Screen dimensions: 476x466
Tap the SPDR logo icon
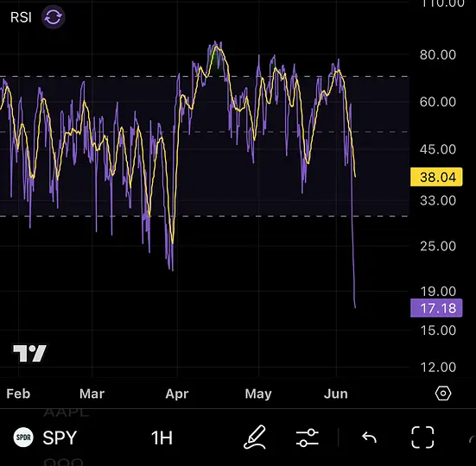pyautogui.click(x=23, y=438)
